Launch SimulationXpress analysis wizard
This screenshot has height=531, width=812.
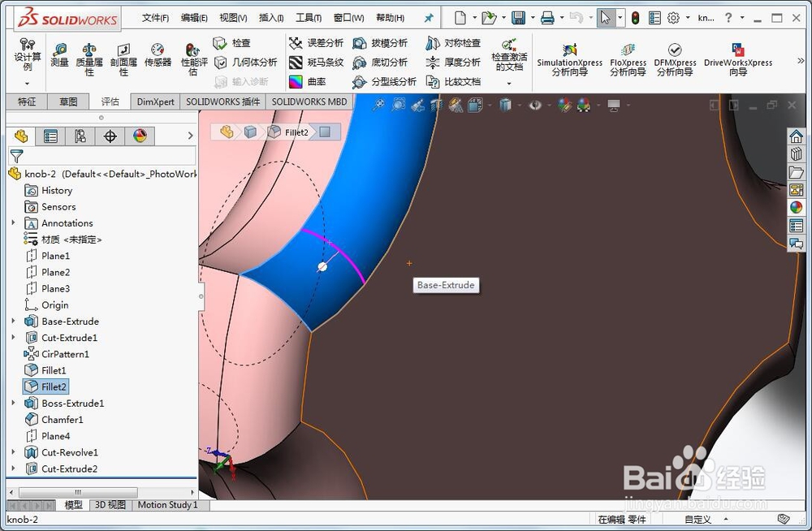click(570, 59)
